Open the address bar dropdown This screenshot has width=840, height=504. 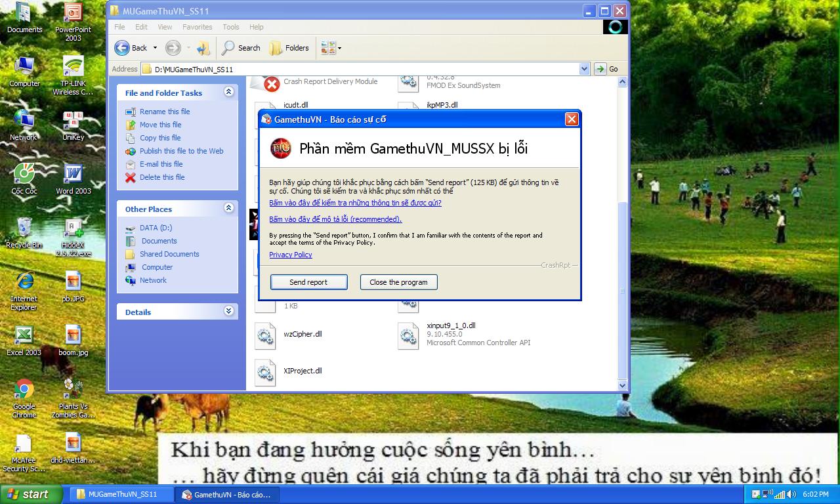click(x=584, y=69)
